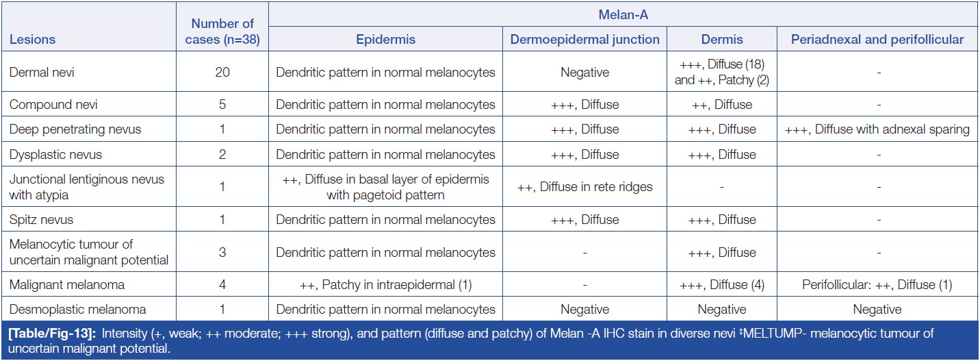Click the Number of cases header

[x=222, y=32]
